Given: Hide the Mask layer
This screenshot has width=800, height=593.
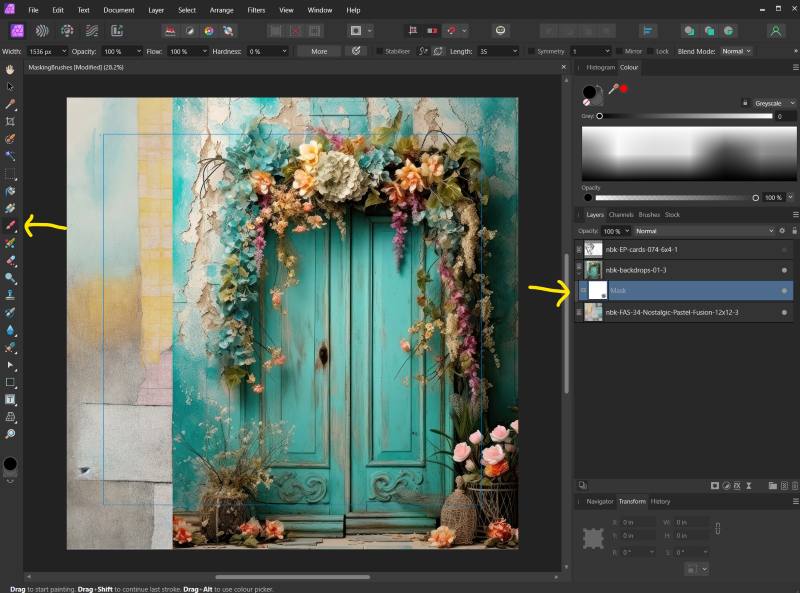Looking at the screenshot, I should [x=784, y=290].
